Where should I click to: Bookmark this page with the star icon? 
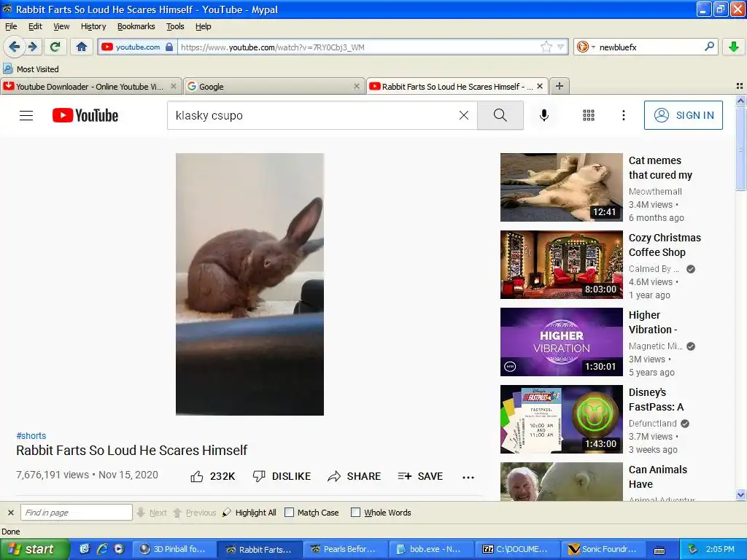546,47
